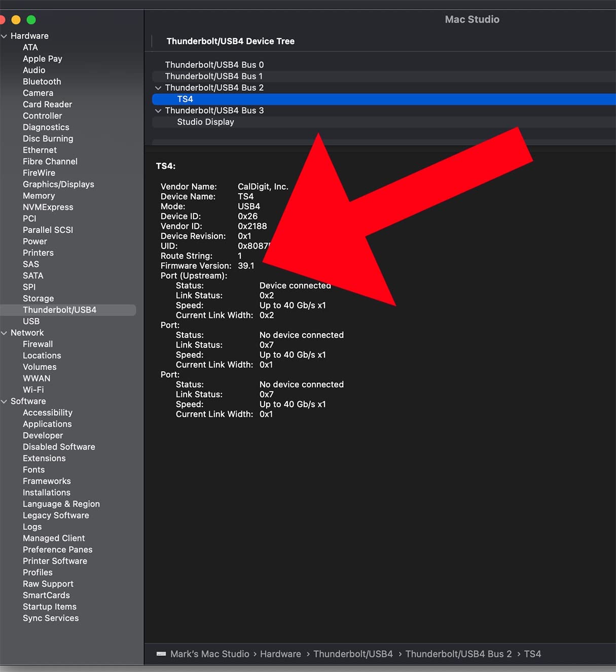Select Apple Pay in the sidebar
This screenshot has height=672, width=616.
click(43, 59)
